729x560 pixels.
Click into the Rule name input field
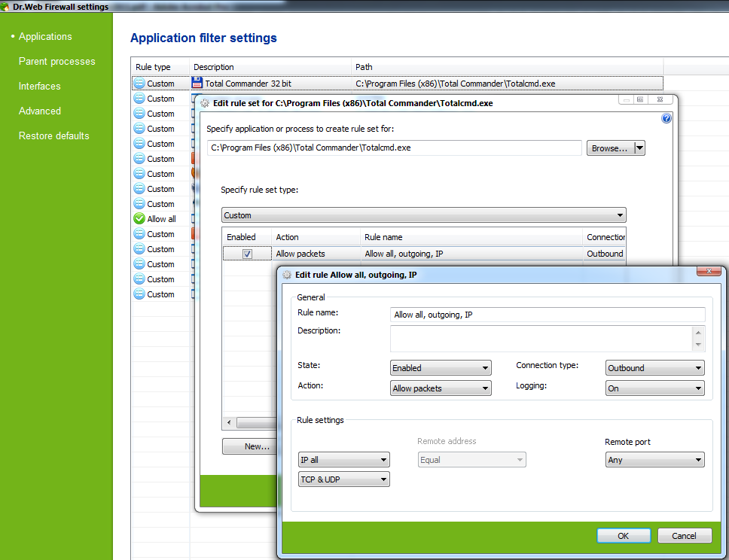pos(548,315)
